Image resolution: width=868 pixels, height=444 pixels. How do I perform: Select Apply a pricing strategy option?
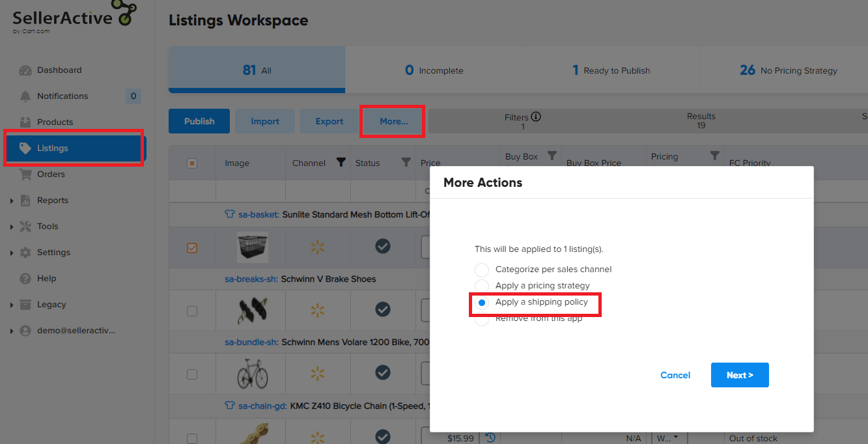tap(481, 286)
